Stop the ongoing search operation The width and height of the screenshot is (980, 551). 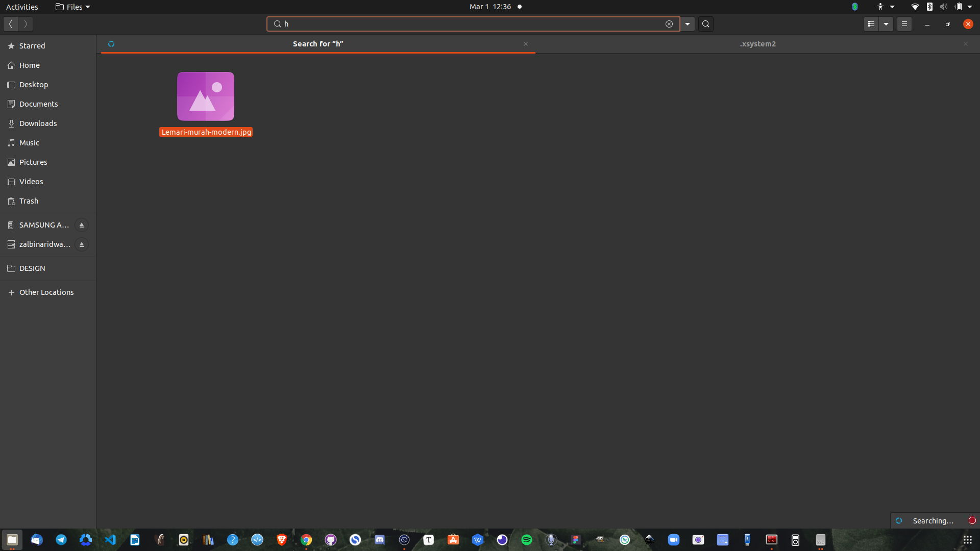[972, 520]
